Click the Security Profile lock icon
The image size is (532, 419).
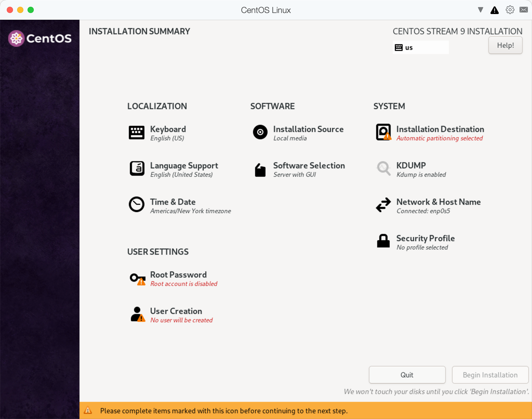(383, 241)
